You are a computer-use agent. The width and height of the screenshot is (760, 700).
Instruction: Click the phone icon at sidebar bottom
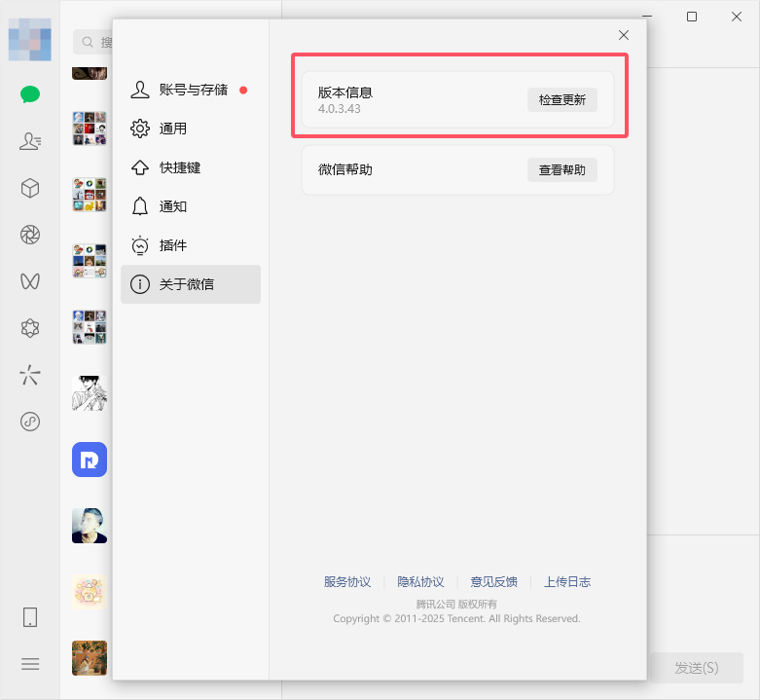pos(30,617)
